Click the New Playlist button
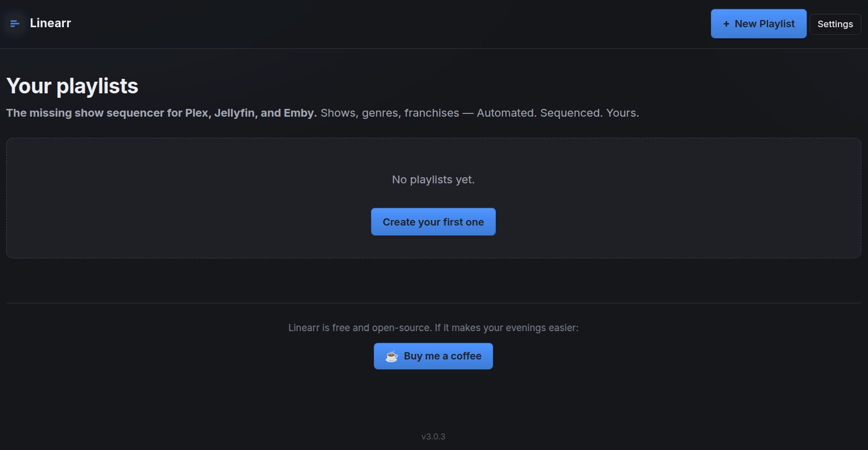The width and height of the screenshot is (868, 450). 759,24
